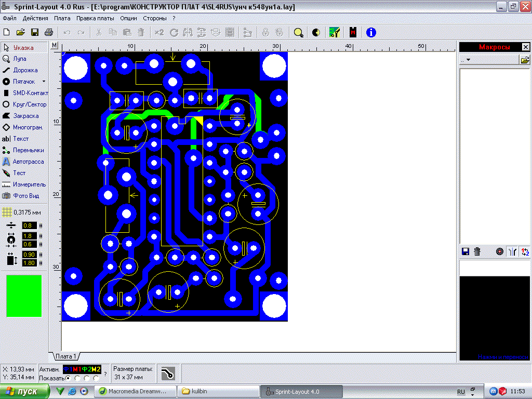Viewport: 532px width, 399px height.
Task: Select fourth Показать layer radio button
Action: [x=96, y=378]
